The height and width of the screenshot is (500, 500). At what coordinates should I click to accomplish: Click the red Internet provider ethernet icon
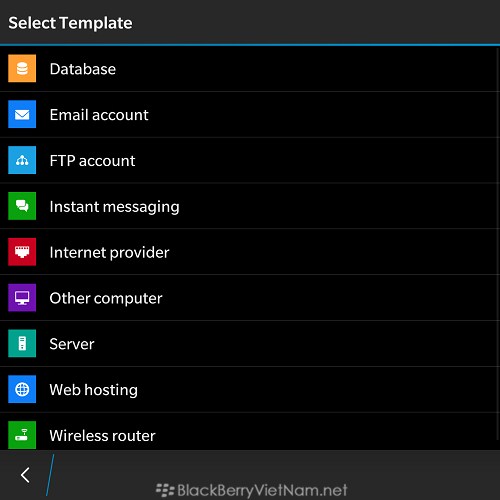pyautogui.click(x=22, y=252)
